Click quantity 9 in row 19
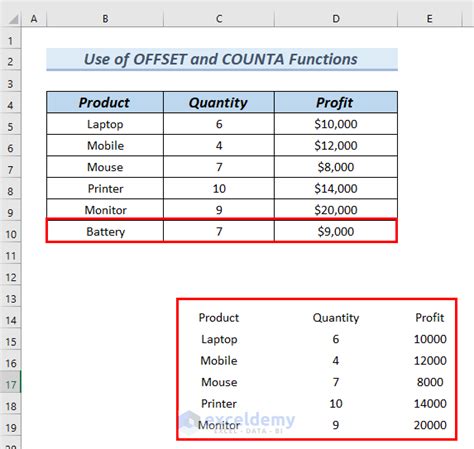 (336, 425)
